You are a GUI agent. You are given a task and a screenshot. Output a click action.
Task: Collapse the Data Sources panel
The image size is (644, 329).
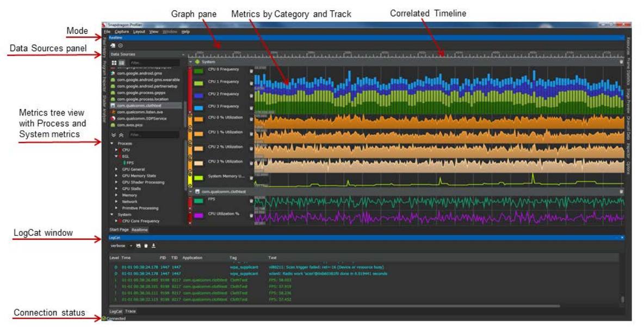pyautogui.click(x=183, y=54)
